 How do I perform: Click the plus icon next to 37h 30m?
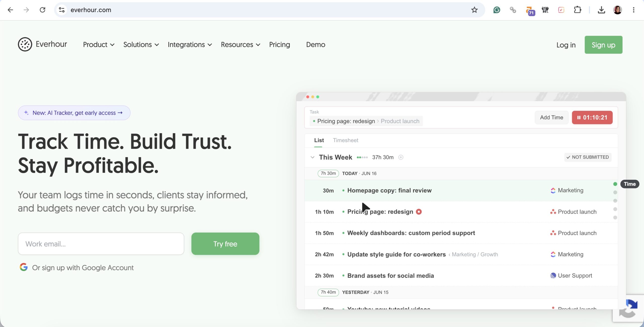point(401,157)
